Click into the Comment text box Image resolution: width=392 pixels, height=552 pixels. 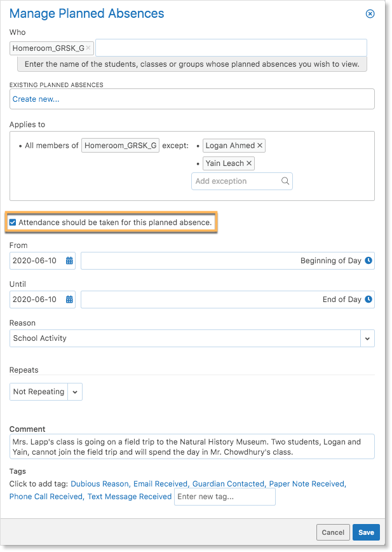(x=192, y=446)
